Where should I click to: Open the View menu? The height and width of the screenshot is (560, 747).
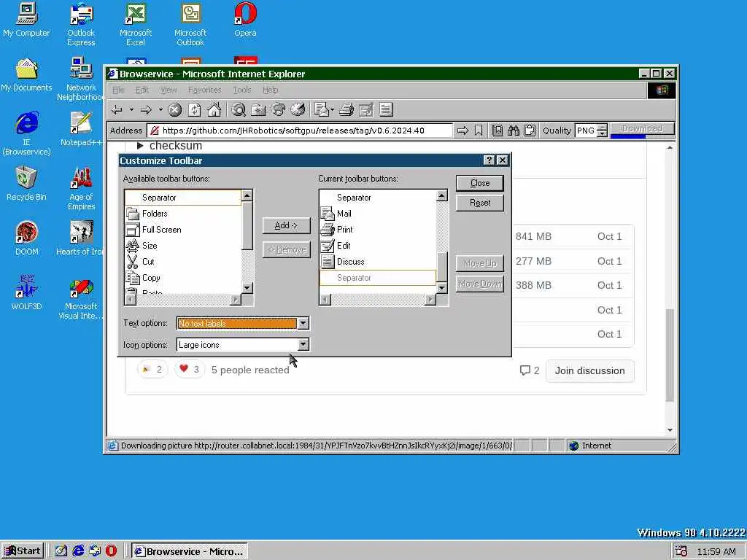[169, 90]
